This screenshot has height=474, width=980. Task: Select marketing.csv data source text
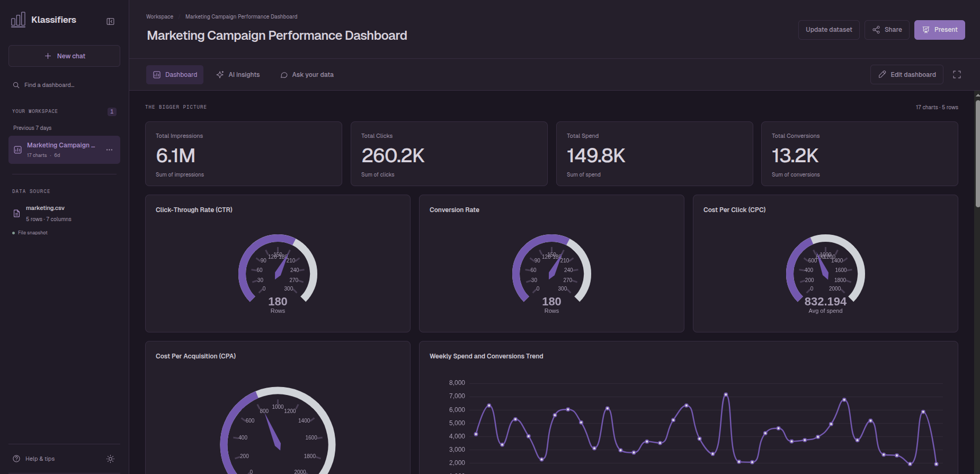[x=45, y=208]
